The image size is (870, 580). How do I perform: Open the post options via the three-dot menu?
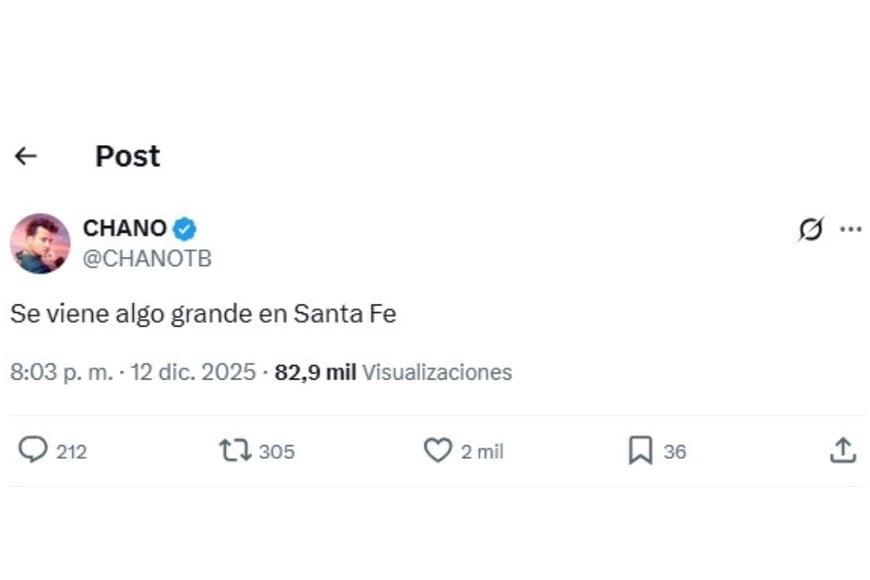pyautogui.click(x=852, y=229)
